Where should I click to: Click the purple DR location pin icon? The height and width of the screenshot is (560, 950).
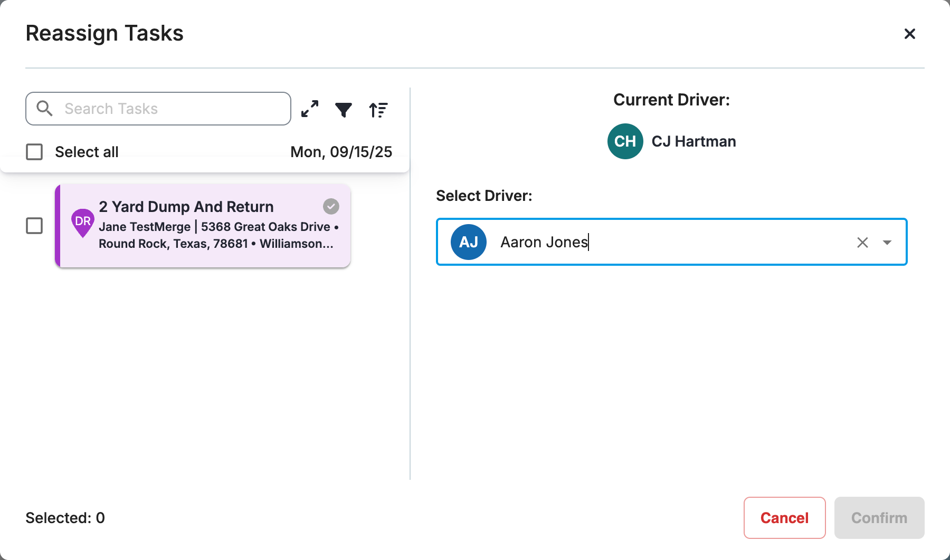(x=82, y=223)
